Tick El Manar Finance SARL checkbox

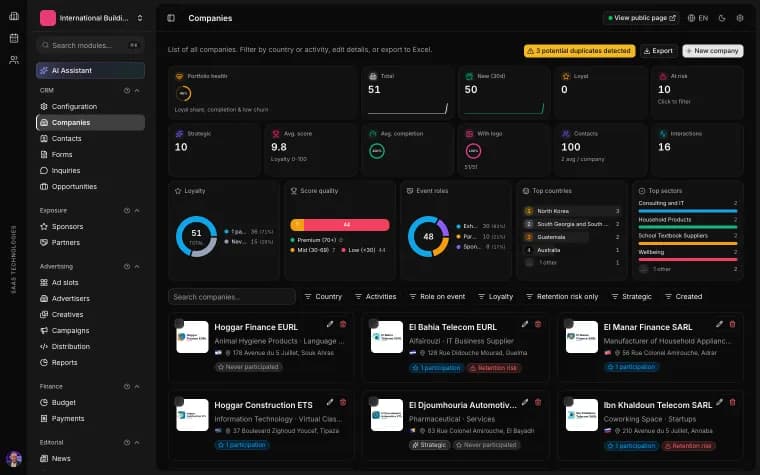coord(569,323)
